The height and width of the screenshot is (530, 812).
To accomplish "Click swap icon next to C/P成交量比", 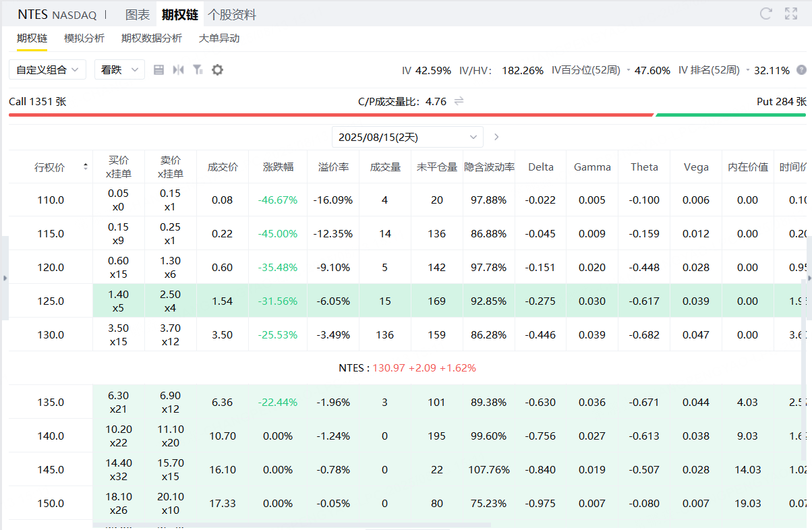I will (x=459, y=101).
